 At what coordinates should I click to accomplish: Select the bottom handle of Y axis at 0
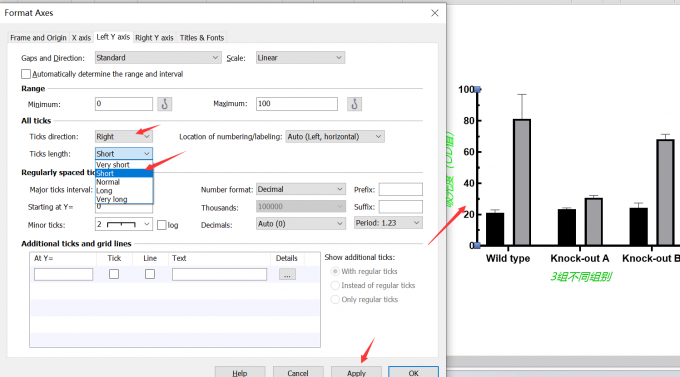(x=477, y=246)
